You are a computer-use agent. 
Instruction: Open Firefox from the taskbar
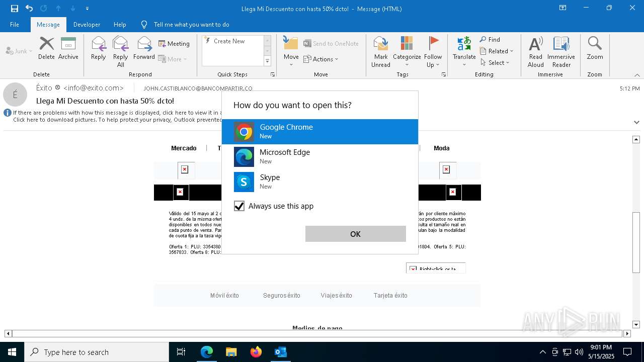256,352
